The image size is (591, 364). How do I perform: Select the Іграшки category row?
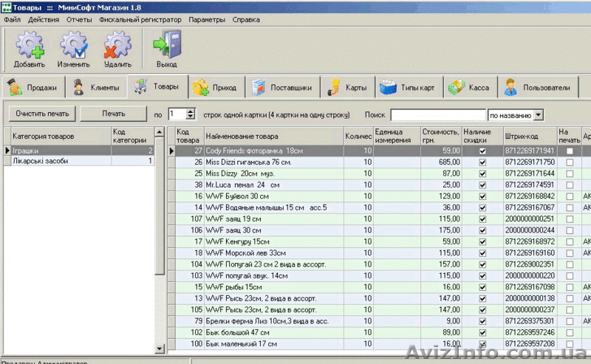click(x=59, y=151)
